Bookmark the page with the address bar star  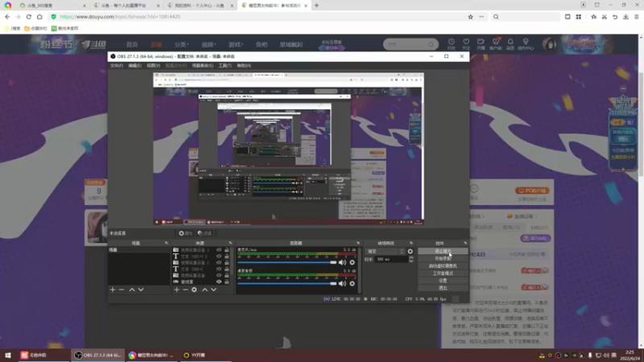click(470, 17)
